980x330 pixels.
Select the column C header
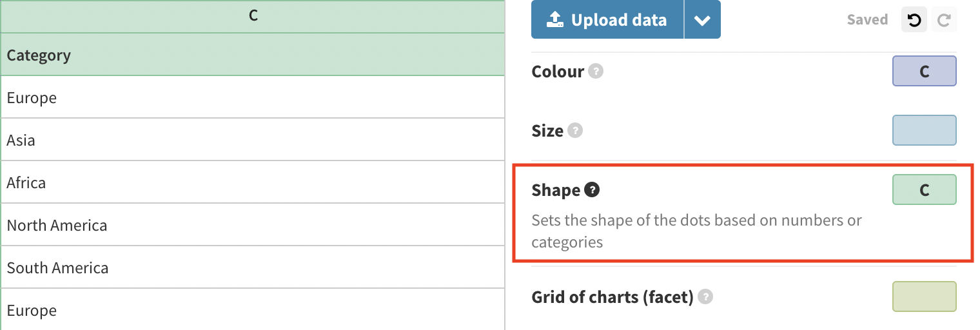point(253,16)
